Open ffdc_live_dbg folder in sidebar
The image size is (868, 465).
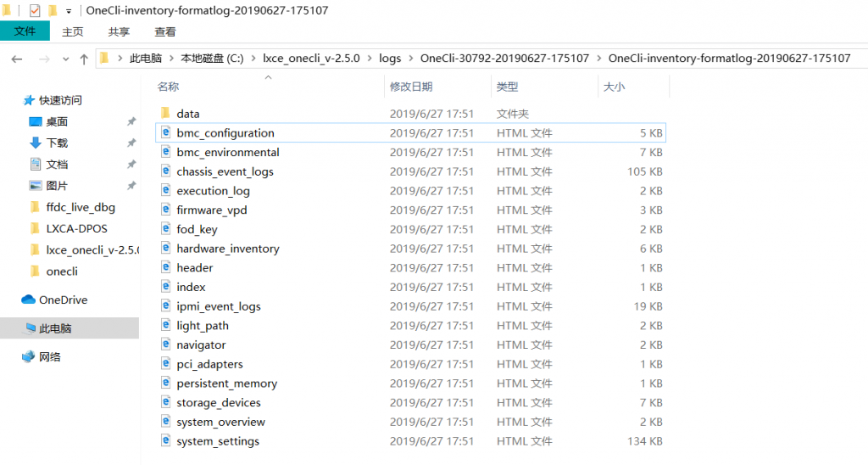pos(81,207)
